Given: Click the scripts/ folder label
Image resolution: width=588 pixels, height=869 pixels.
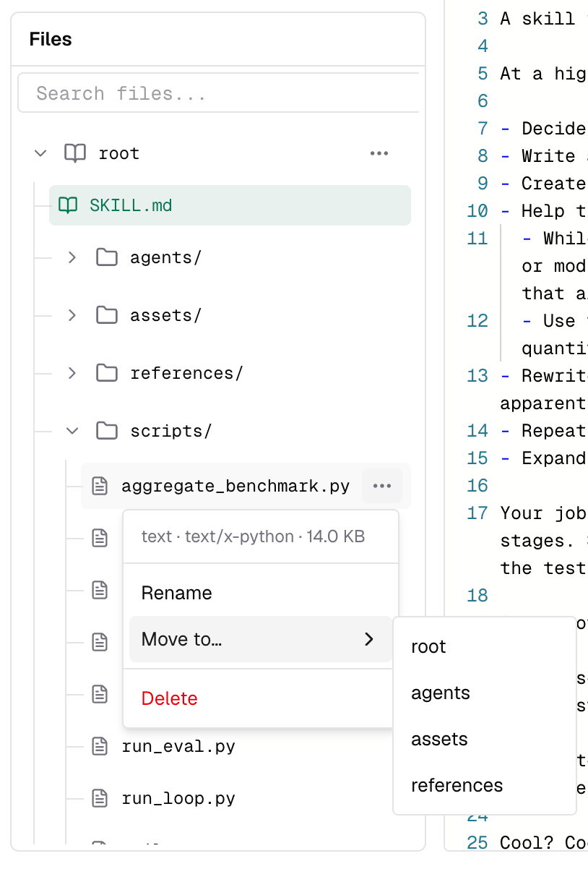Looking at the screenshot, I should point(170,431).
